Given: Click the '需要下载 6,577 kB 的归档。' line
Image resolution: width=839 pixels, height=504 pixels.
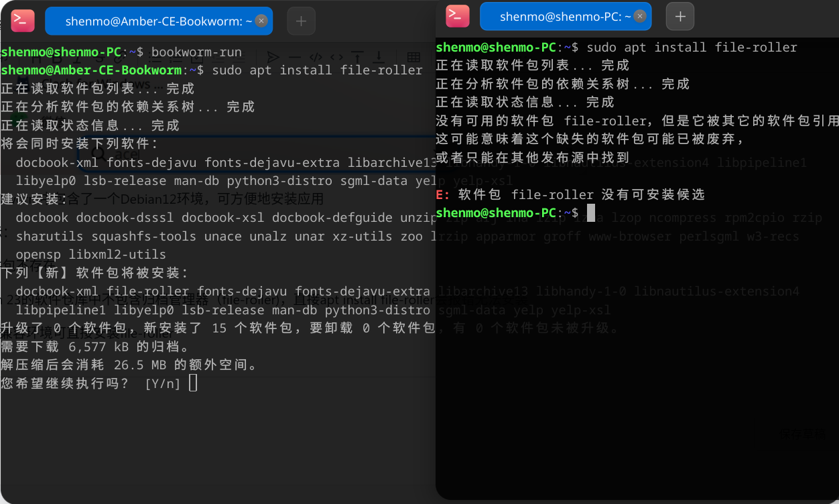Looking at the screenshot, I should (x=95, y=346).
